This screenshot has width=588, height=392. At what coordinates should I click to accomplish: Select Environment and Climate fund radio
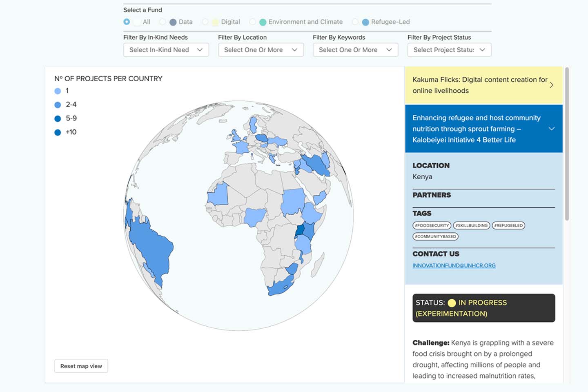click(x=252, y=22)
